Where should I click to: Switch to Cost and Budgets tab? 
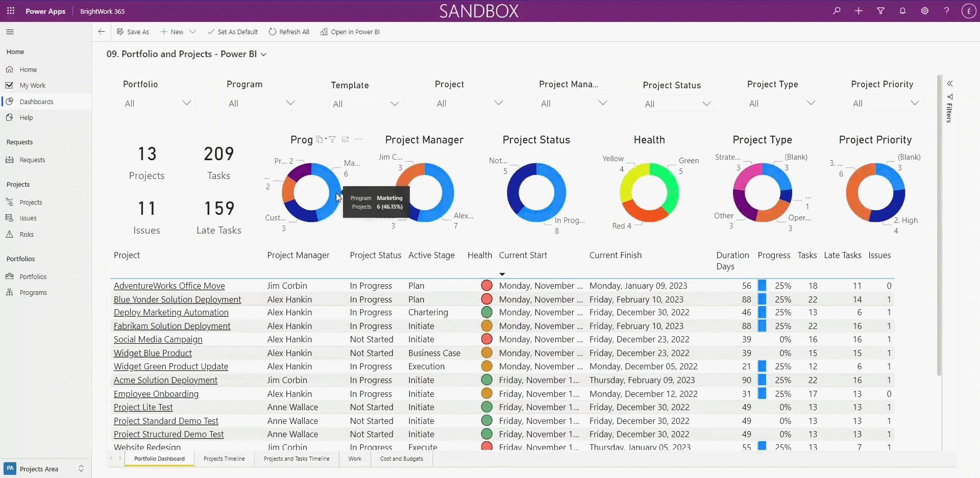pyautogui.click(x=402, y=459)
